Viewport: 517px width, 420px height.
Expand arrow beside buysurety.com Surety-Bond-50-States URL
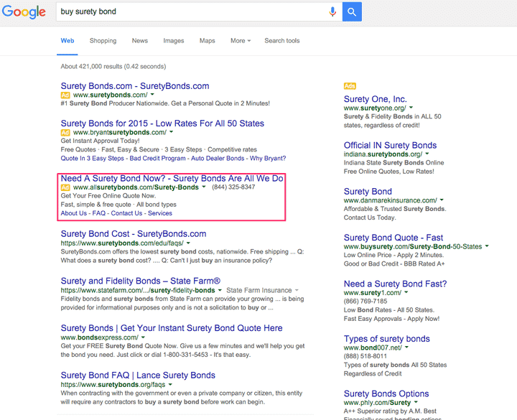(487, 246)
